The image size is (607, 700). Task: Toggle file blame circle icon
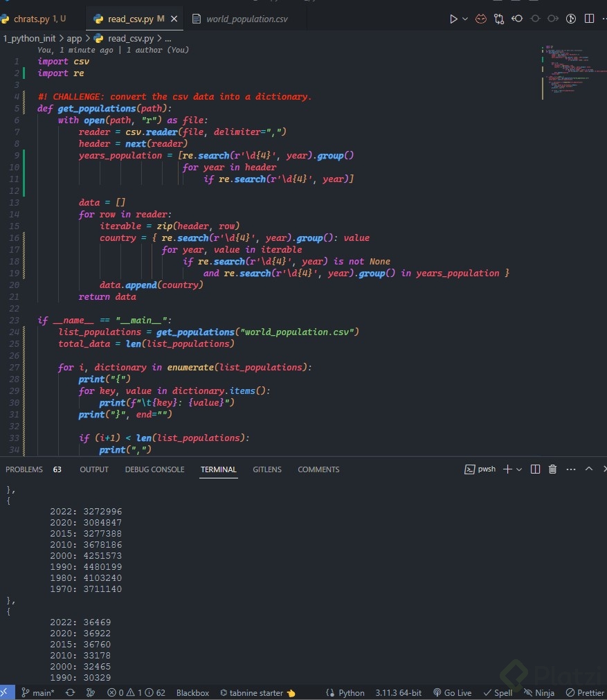click(571, 19)
